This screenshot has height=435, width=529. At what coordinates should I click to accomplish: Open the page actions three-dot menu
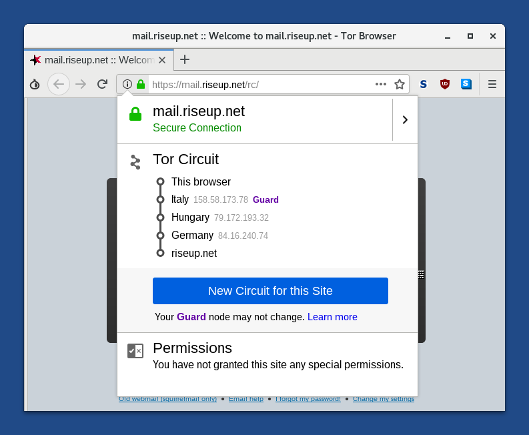pyautogui.click(x=381, y=84)
